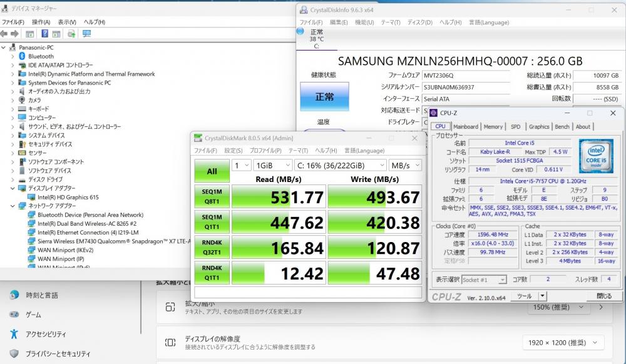
Task: Switch to the Bench tab in CPU-Z
Action: coord(562,126)
